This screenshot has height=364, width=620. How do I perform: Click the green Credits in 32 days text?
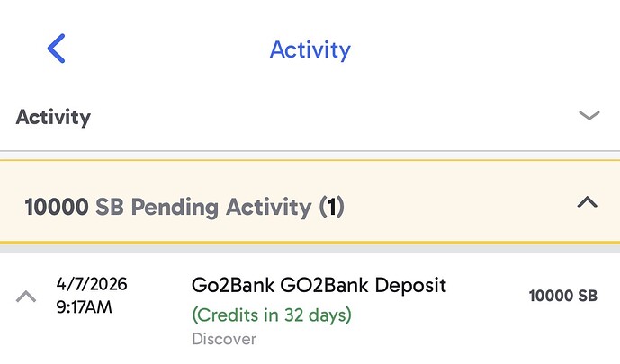coord(271,315)
